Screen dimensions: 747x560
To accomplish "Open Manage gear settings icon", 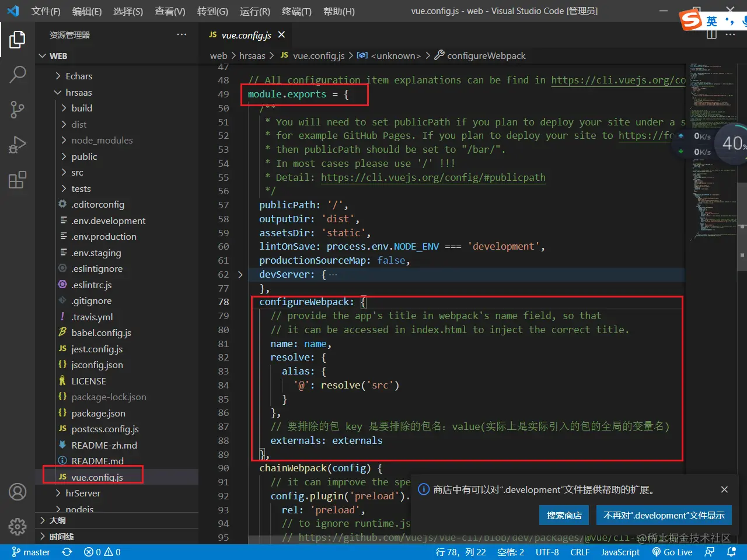I will 18,526.
